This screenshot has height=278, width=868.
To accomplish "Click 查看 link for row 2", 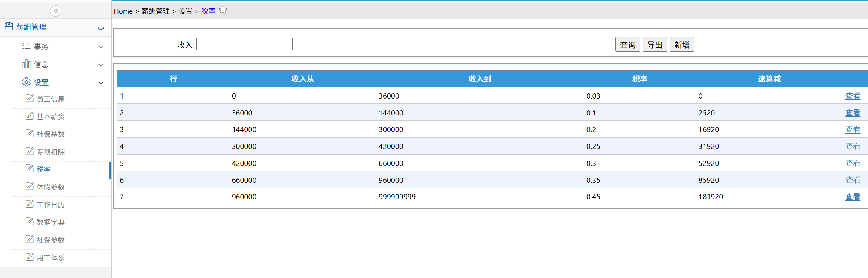I will click(853, 113).
